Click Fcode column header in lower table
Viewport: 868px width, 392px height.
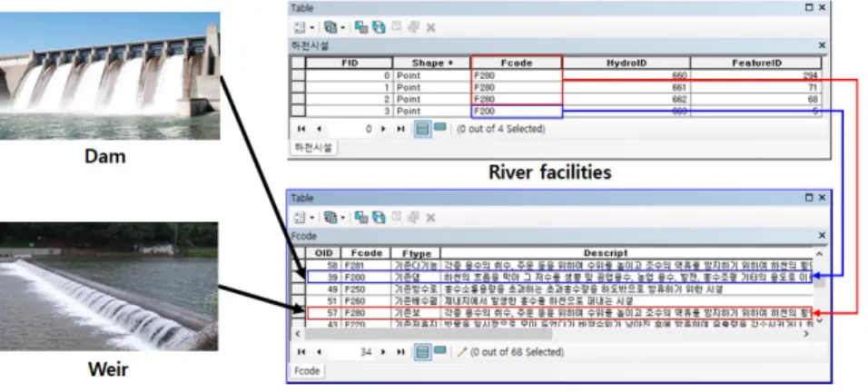pyautogui.click(x=366, y=252)
